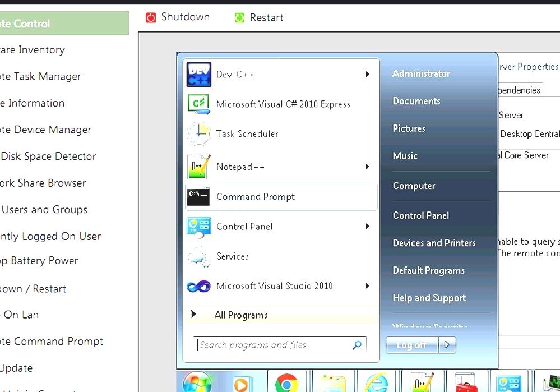Start Microsoft Visual Studio 2010
This screenshot has height=392, width=560.
[274, 286]
